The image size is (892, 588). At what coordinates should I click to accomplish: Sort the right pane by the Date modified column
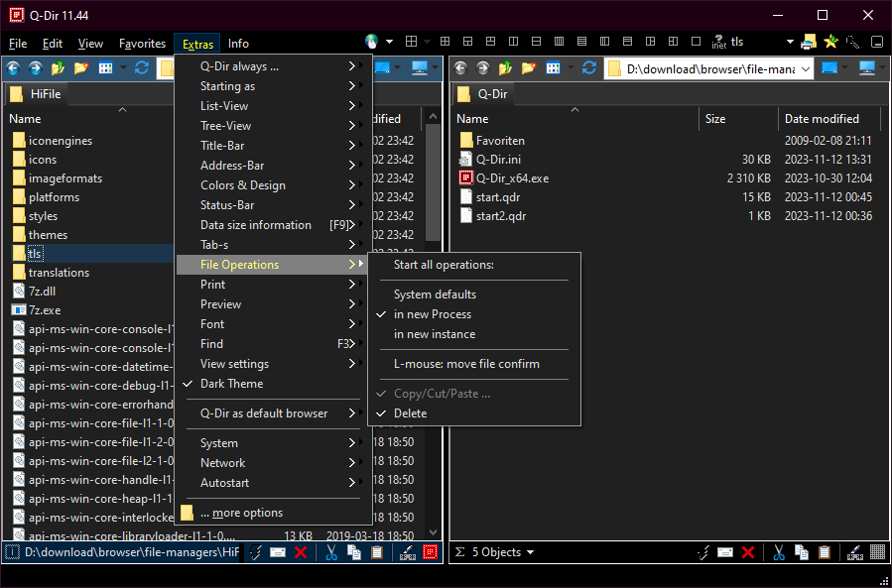coord(822,119)
